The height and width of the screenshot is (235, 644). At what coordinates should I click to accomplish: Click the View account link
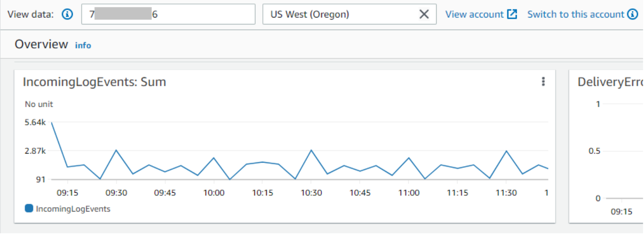pyautogui.click(x=474, y=14)
